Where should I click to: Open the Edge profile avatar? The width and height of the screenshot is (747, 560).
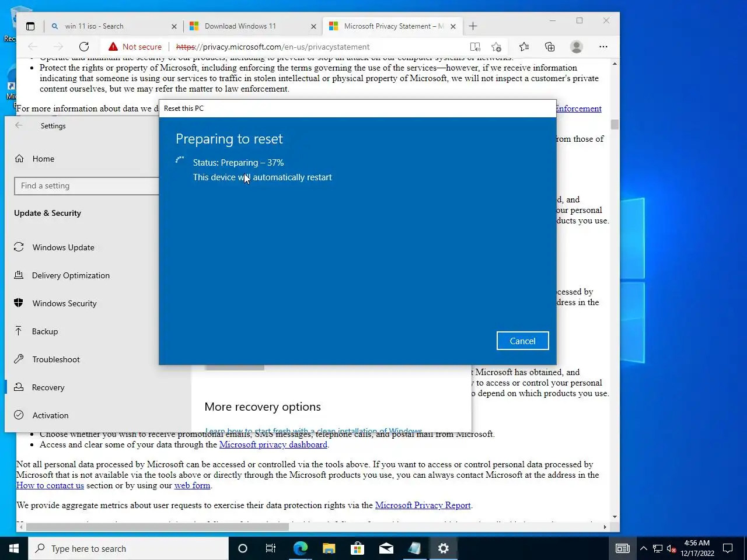point(577,47)
